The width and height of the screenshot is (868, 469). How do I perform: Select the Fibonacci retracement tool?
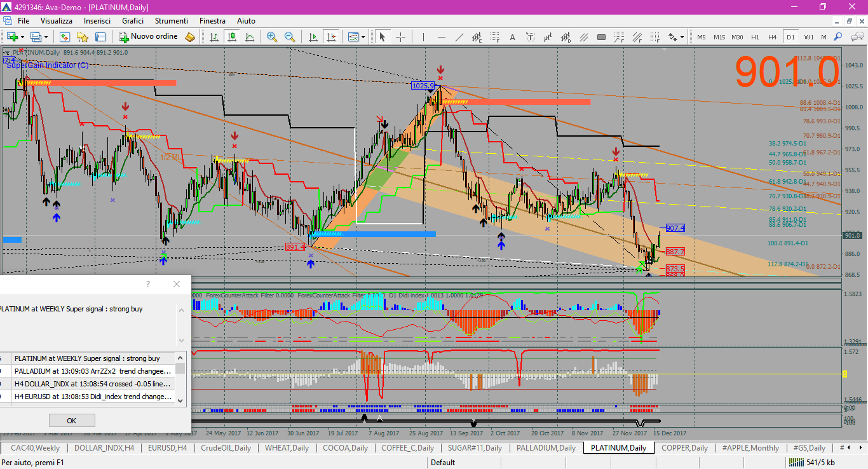point(494,37)
